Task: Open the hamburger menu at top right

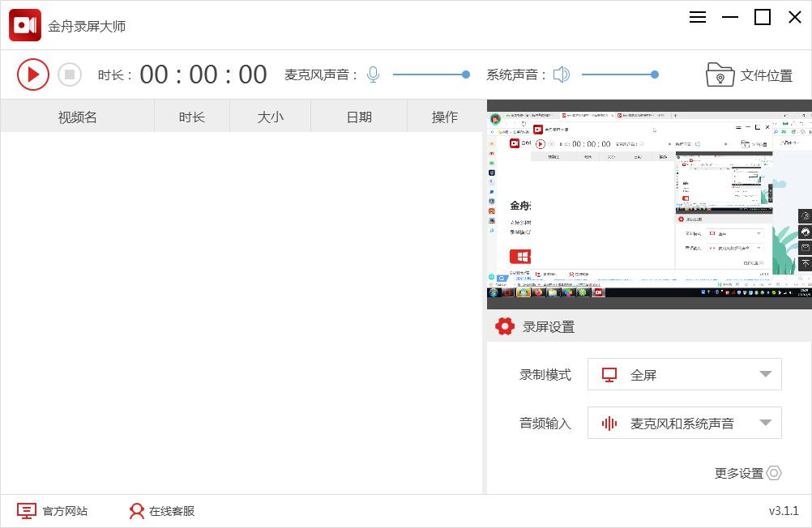Action: click(x=697, y=17)
